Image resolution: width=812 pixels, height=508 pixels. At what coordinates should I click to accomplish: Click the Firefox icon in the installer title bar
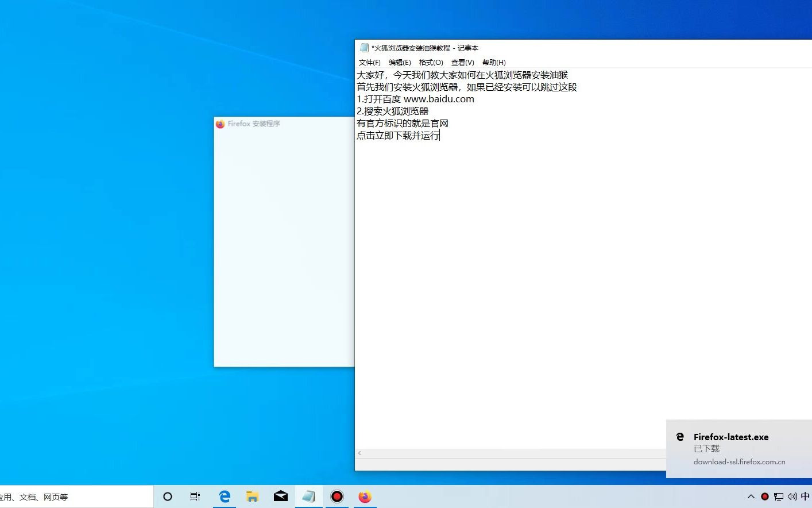[220, 124]
